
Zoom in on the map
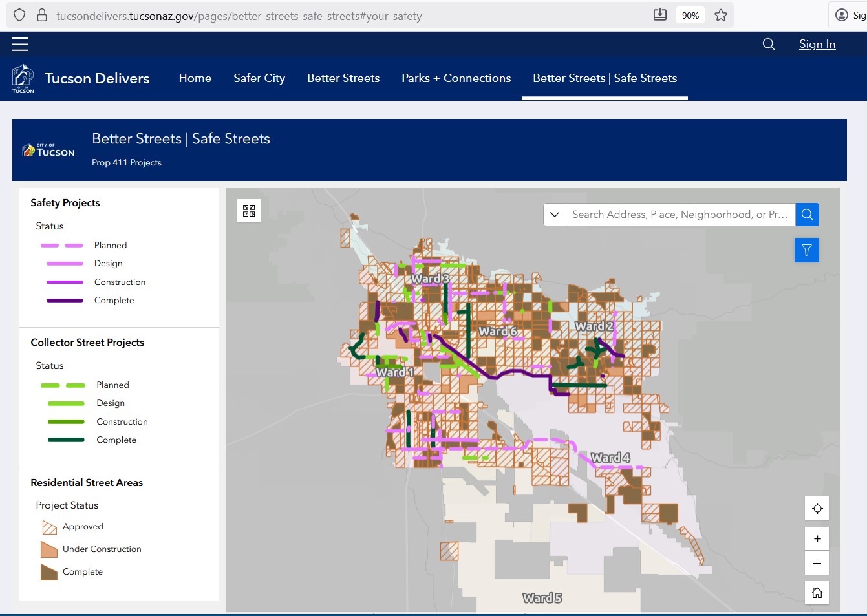coord(817,539)
